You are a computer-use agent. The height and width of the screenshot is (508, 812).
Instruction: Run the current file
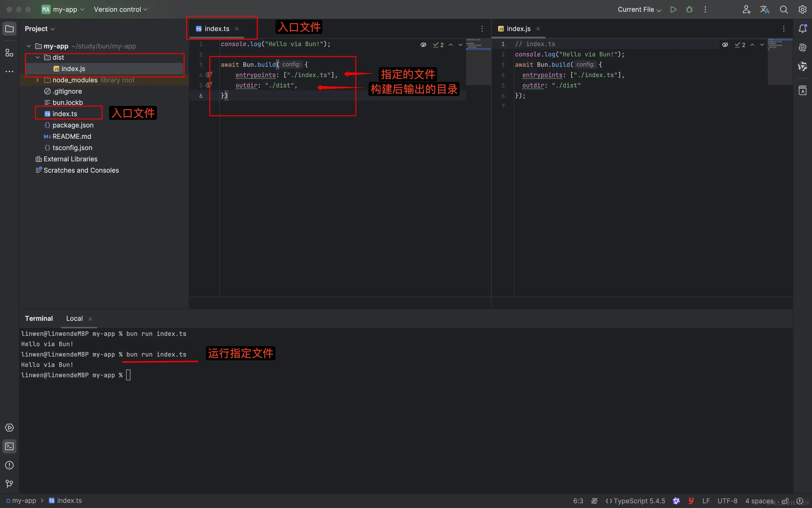pyautogui.click(x=673, y=9)
